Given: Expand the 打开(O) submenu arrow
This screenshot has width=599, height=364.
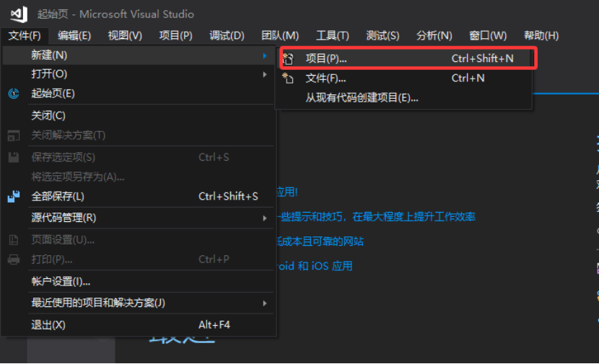Looking at the screenshot, I should point(265,74).
